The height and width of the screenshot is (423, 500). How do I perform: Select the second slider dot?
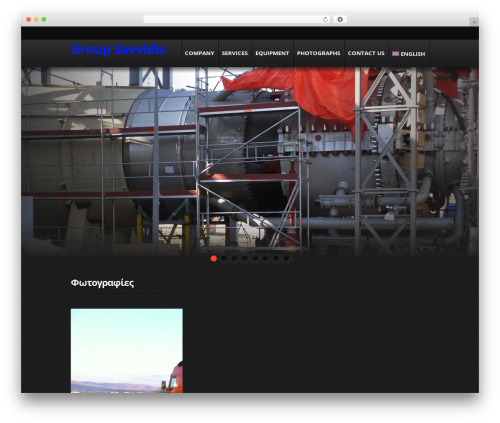click(224, 258)
